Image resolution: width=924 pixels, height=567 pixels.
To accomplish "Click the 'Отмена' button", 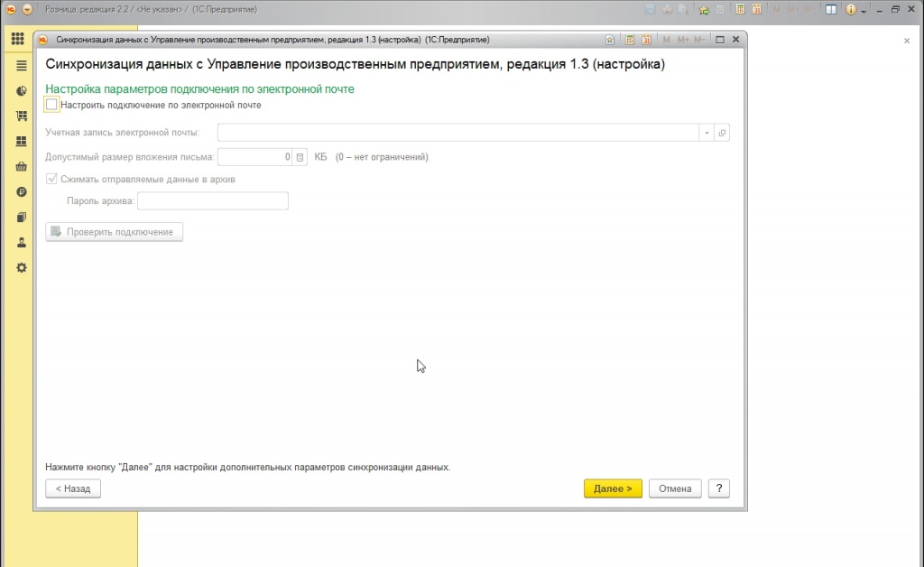I will pos(675,488).
